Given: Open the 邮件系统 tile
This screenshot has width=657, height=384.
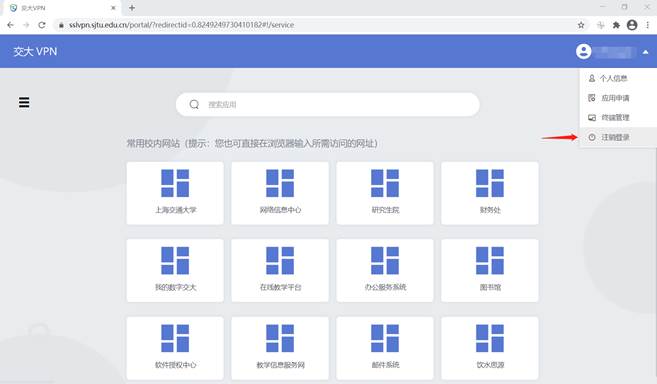Looking at the screenshot, I should click(385, 348).
